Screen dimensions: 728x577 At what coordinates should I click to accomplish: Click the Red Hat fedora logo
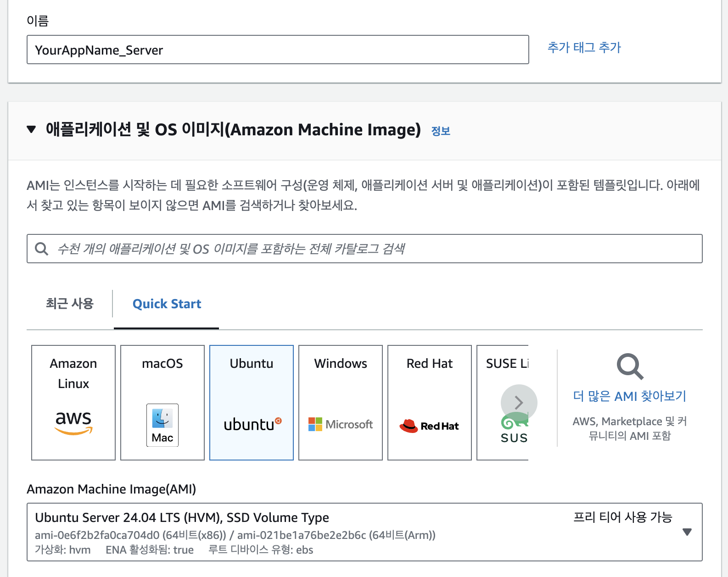[429, 426]
